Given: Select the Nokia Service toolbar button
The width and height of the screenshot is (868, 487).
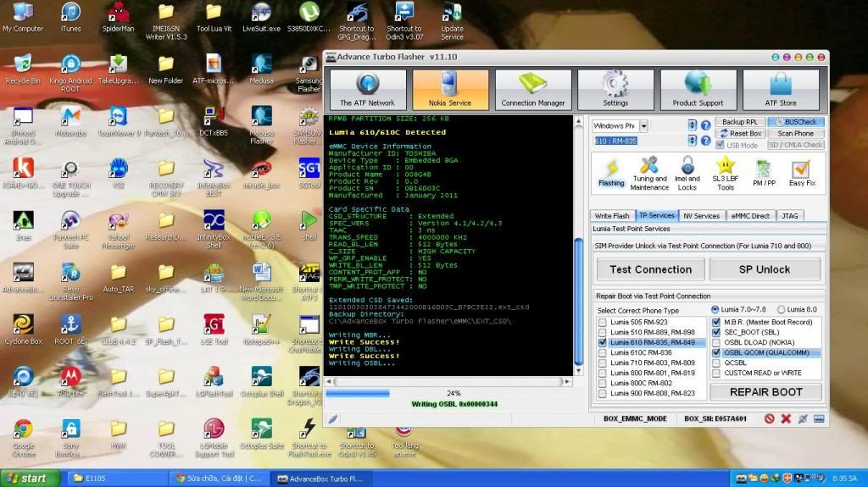Looking at the screenshot, I should 450,90.
